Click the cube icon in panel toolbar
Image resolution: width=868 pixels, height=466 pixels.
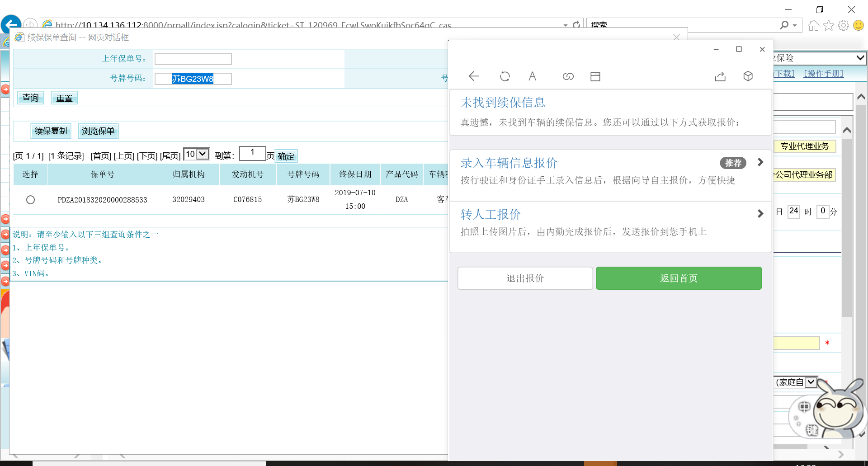tap(748, 76)
